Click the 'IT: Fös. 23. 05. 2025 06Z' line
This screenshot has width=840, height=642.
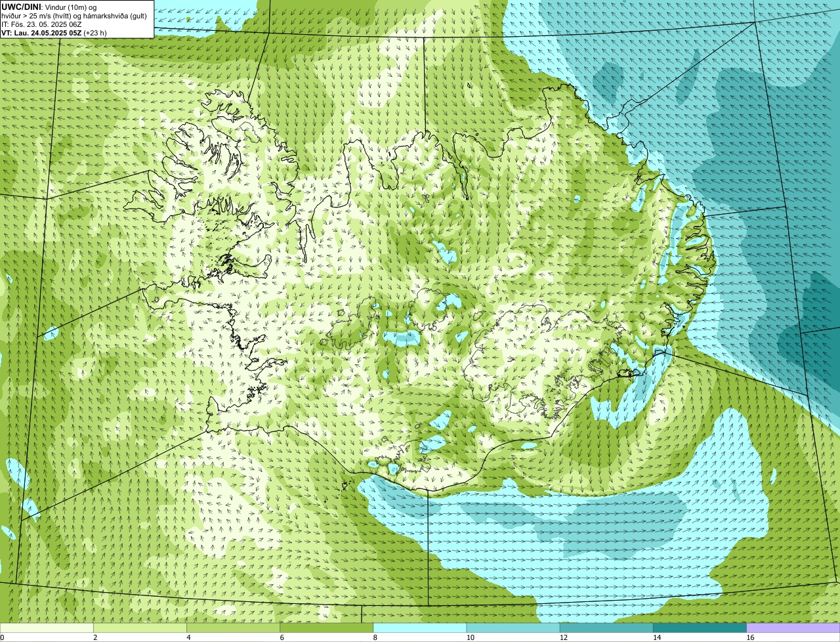point(41,24)
